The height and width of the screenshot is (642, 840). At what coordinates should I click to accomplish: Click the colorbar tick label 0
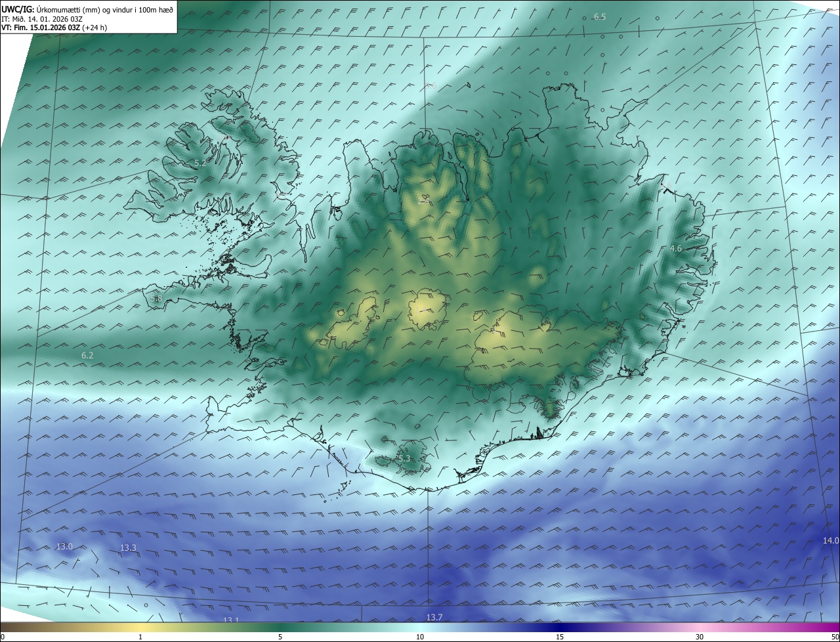(x=3, y=637)
